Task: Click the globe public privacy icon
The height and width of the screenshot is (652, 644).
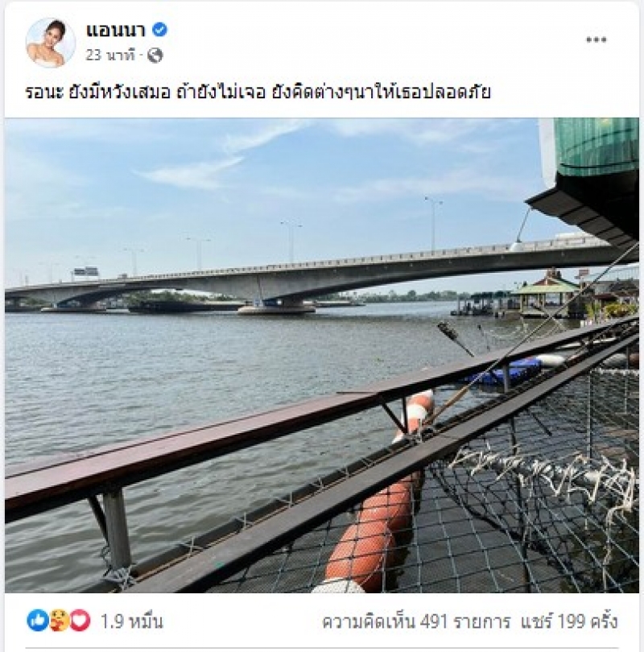Action: coord(155,55)
